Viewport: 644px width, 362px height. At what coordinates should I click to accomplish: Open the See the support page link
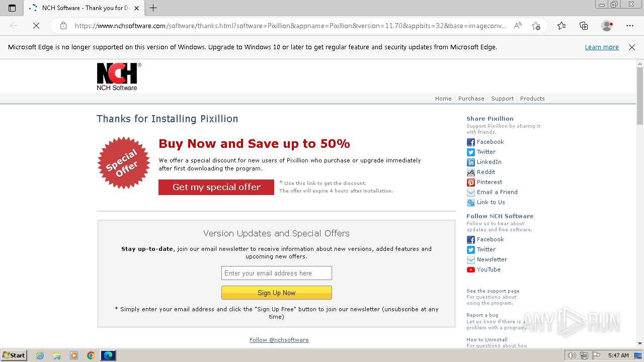click(x=493, y=291)
